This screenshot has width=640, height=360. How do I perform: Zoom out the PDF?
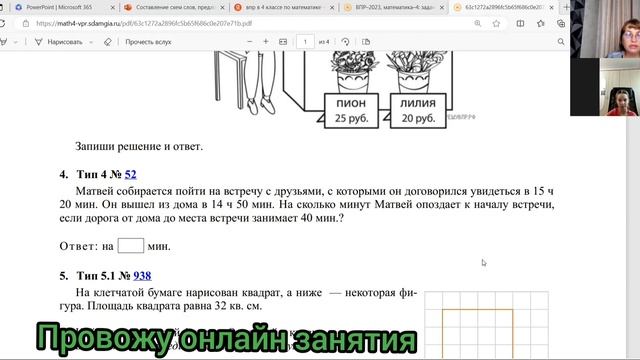coord(250,42)
